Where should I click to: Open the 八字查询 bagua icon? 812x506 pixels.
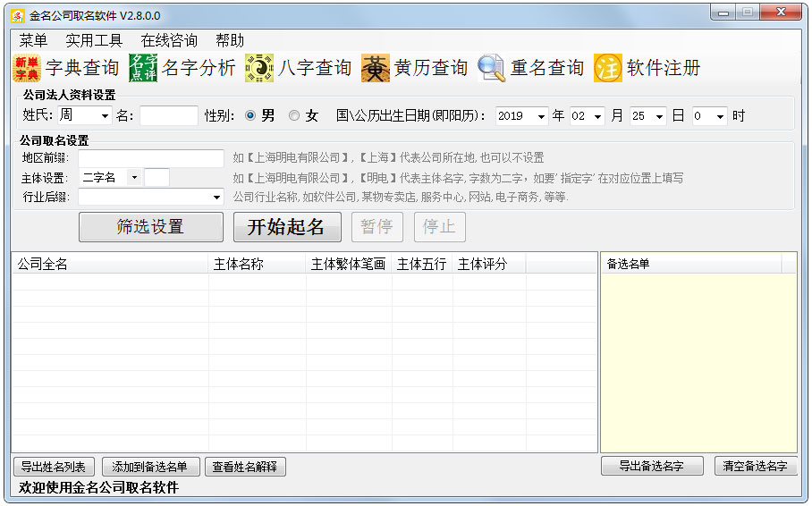pyautogui.click(x=259, y=68)
